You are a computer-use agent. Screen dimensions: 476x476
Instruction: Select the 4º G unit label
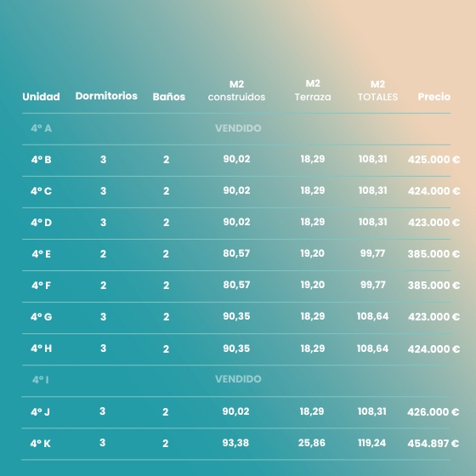[x=42, y=316]
